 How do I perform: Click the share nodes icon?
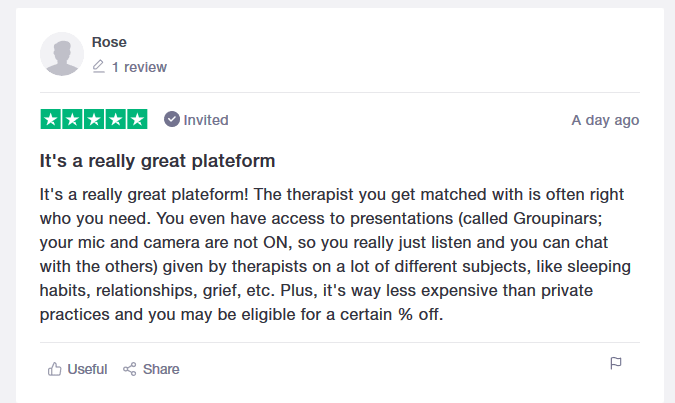click(x=130, y=369)
